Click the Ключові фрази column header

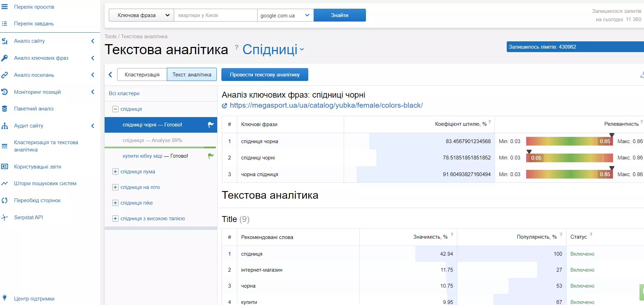coord(259,124)
